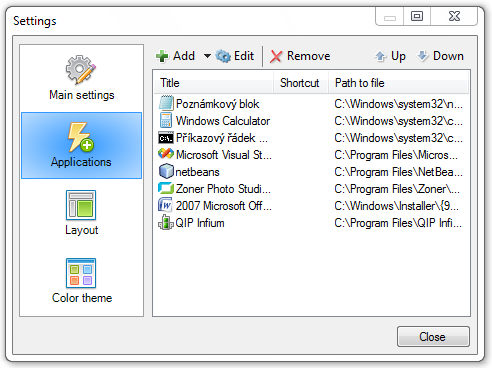Click path 'C:\Windows\system32\n...'
Viewport: 492px width, 368px height.
398,104
